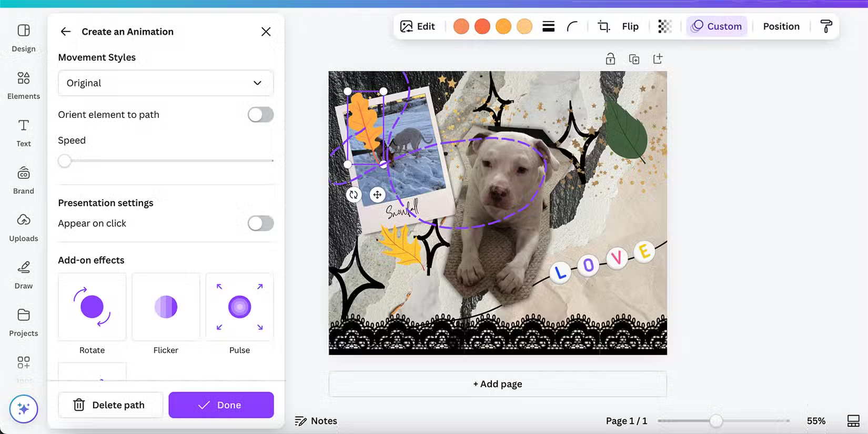Click the Add page button
The image size is (868, 434).
[x=498, y=384]
